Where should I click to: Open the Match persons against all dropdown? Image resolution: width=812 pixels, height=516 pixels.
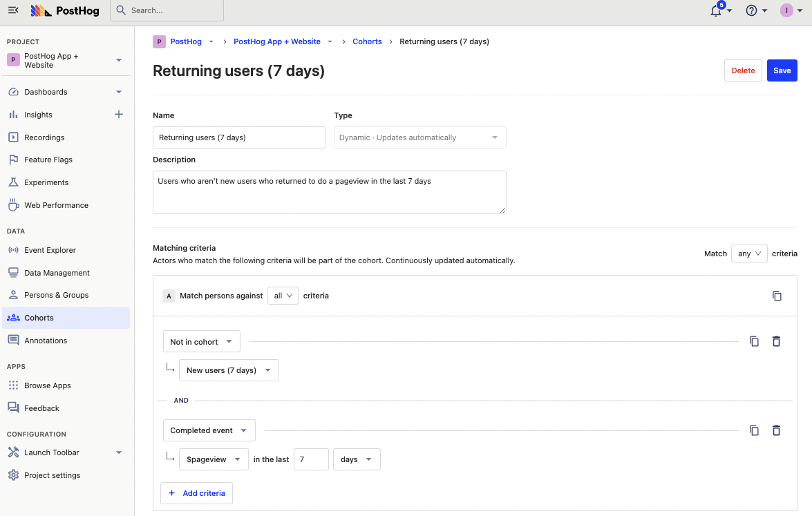283,296
